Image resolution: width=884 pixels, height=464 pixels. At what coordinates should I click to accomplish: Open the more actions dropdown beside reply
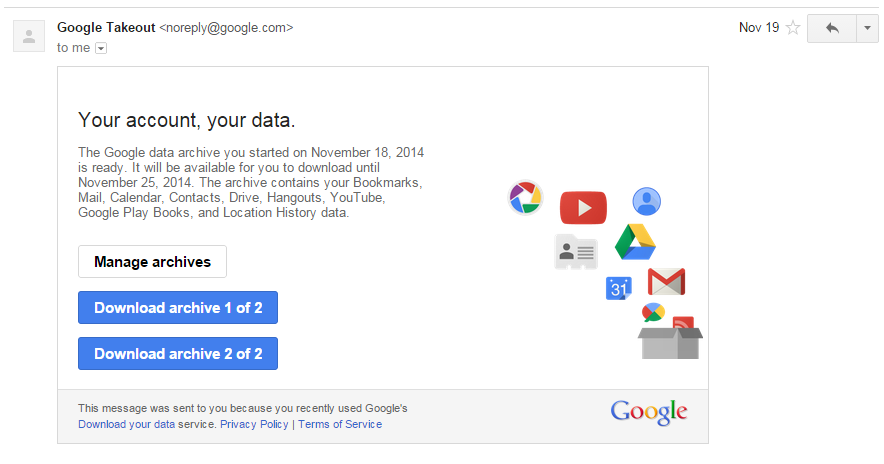coord(868,28)
